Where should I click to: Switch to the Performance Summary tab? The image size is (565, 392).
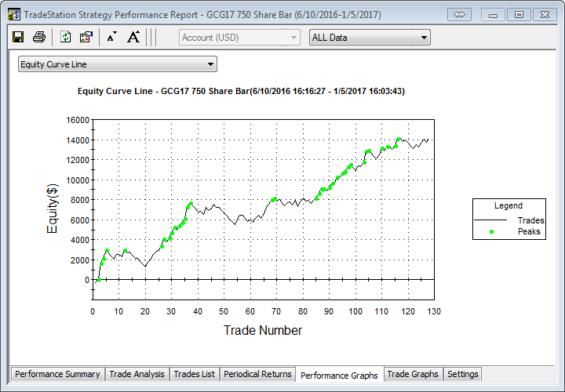pyautogui.click(x=57, y=374)
